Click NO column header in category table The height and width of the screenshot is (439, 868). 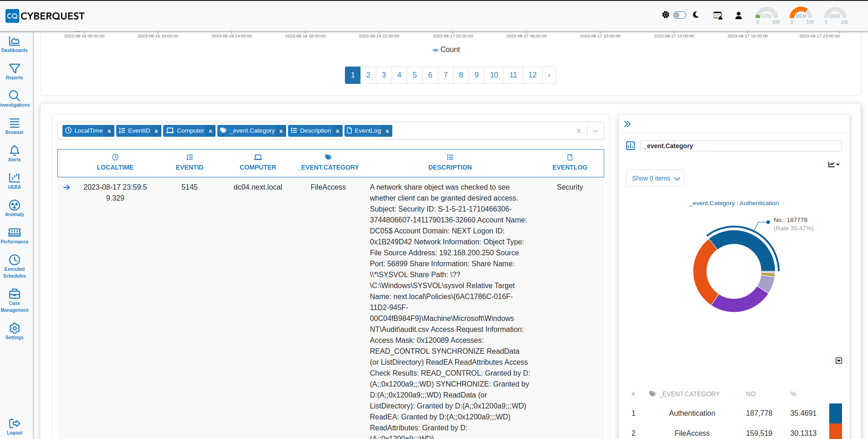(x=751, y=394)
